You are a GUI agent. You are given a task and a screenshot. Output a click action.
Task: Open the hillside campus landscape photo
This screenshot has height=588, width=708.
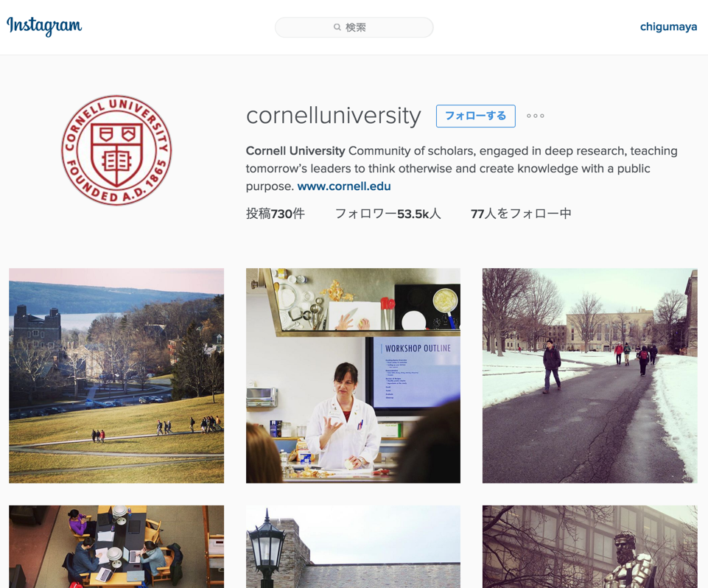116,376
